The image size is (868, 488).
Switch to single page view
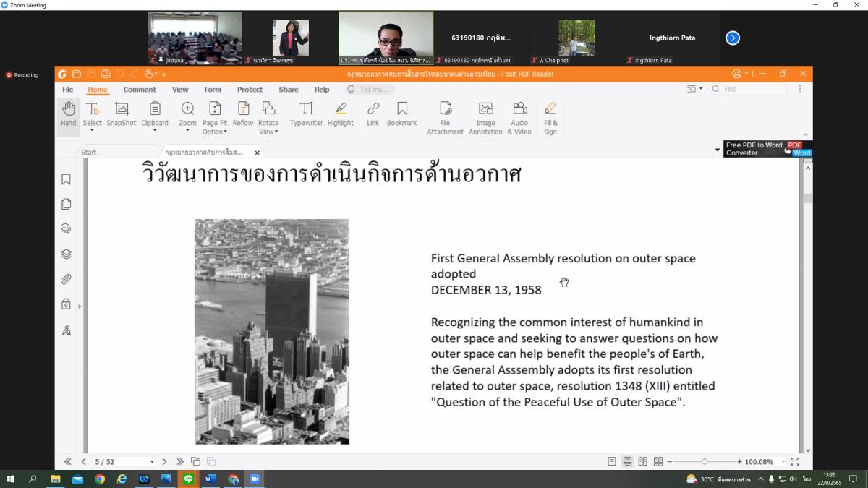[612, 461]
